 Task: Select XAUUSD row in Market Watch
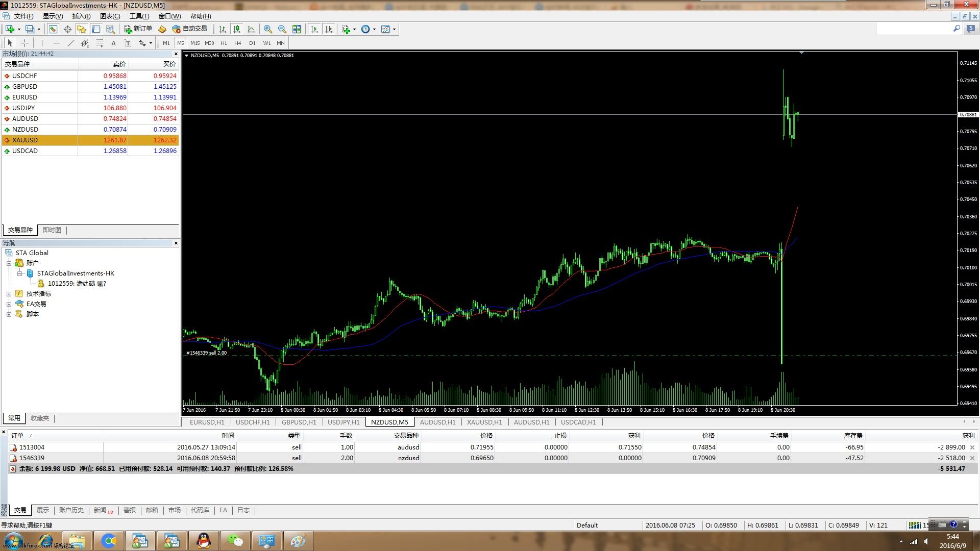[90, 140]
